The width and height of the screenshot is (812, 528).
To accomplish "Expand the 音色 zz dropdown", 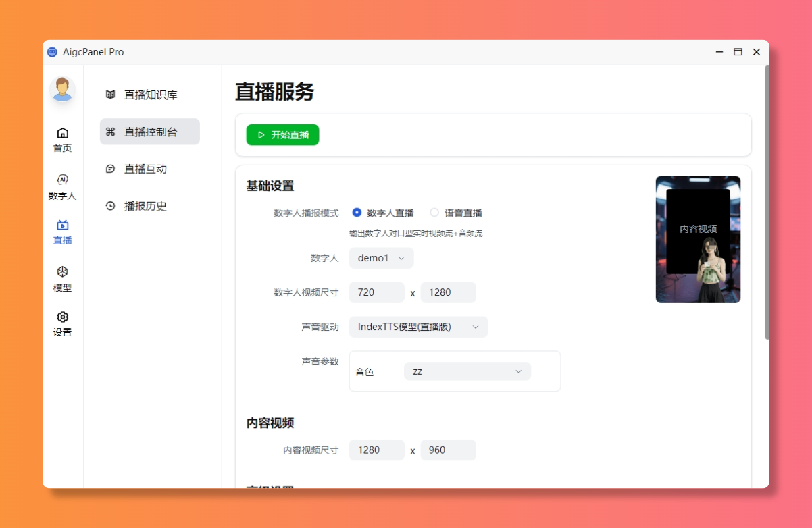I will click(x=467, y=371).
